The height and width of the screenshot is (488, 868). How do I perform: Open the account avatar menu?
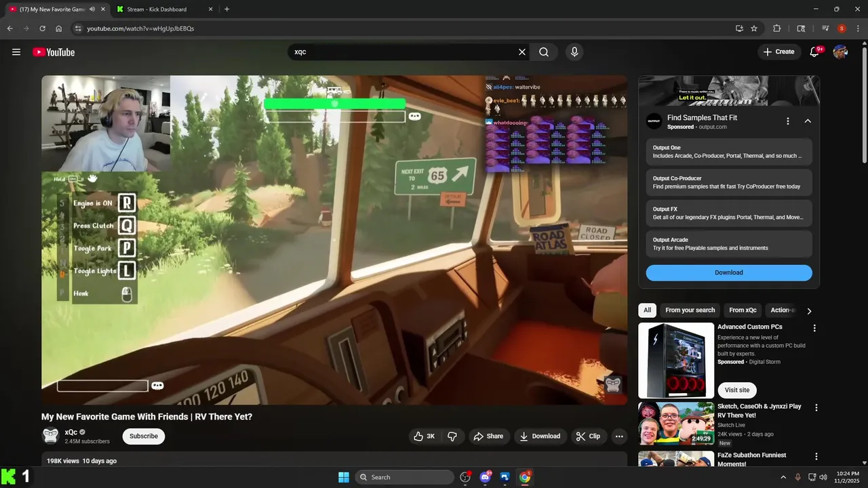point(841,52)
